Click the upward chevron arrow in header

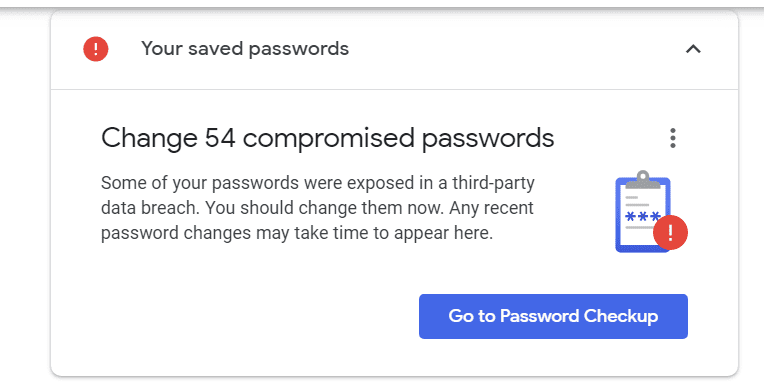(693, 49)
